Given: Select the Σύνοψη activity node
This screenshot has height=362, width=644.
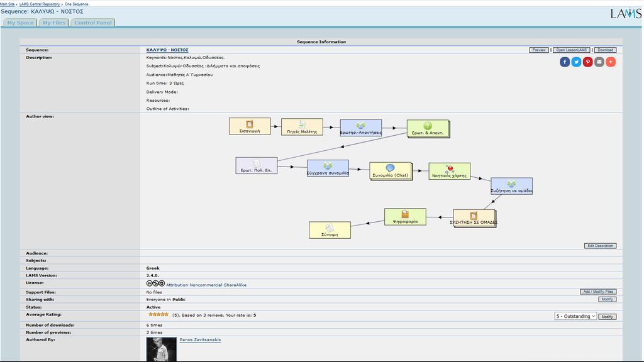Looking at the screenshot, I should [x=330, y=230].
